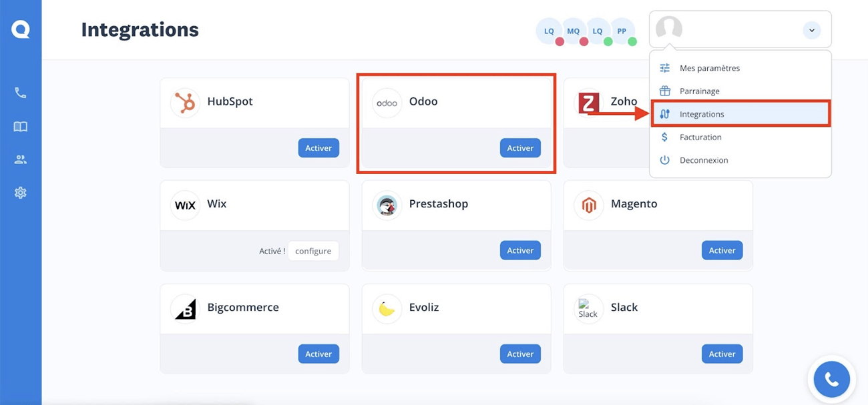Image resolution: width=868 pixels, height=405 pixels.
Task: Choose Parrainage in the profile menu
Action: (740, 91)
